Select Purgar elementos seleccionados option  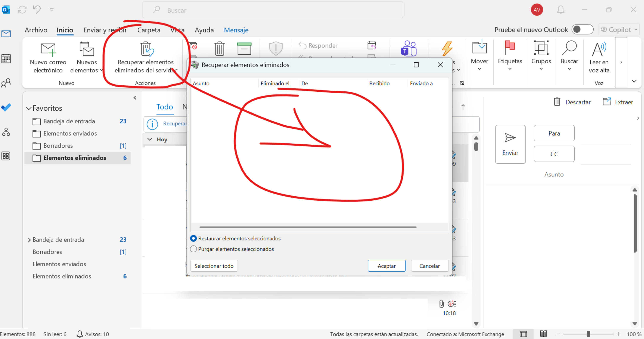(193, 249)
